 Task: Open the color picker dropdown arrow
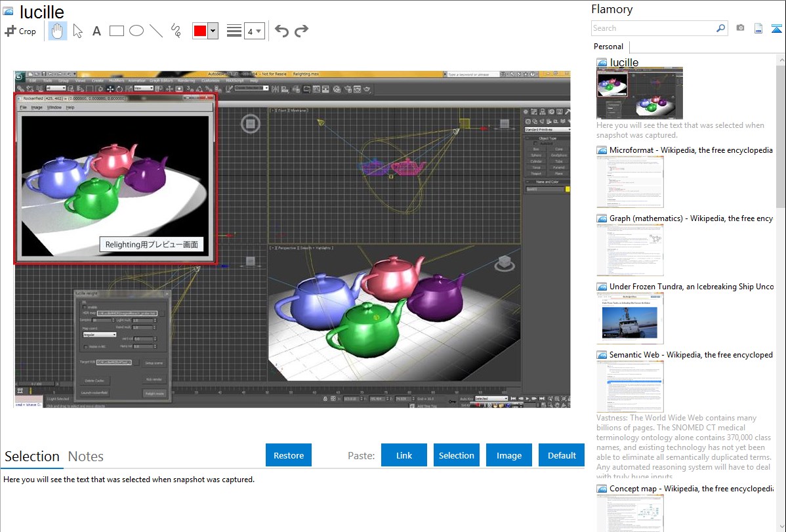213,31
